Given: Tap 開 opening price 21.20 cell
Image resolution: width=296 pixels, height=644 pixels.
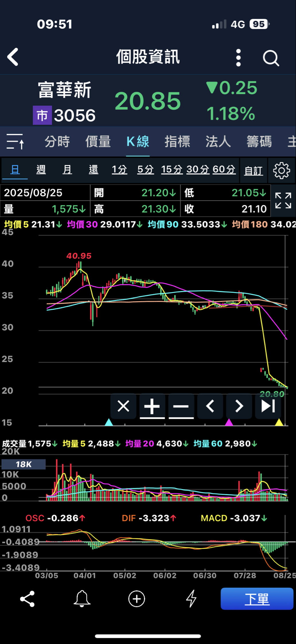Looking at the screenshot, I should (135, 193).
